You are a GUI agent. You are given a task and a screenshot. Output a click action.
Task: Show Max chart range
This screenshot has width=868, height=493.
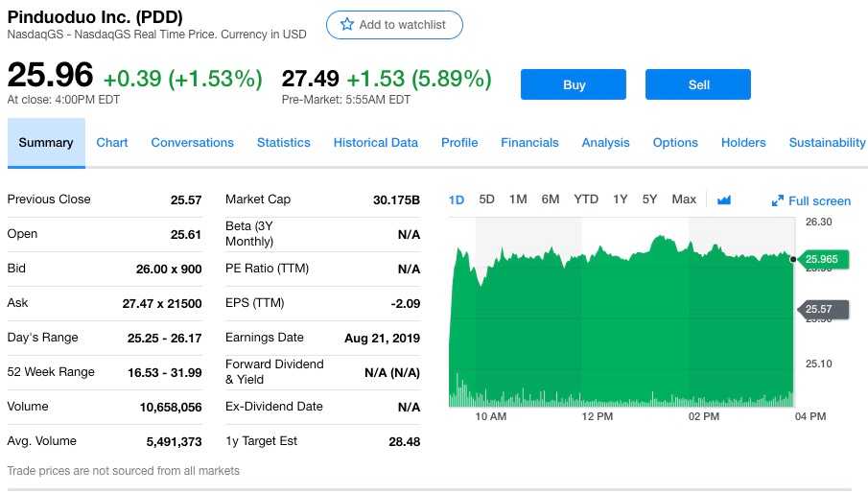pyautogui.click(x=684, y=200)
